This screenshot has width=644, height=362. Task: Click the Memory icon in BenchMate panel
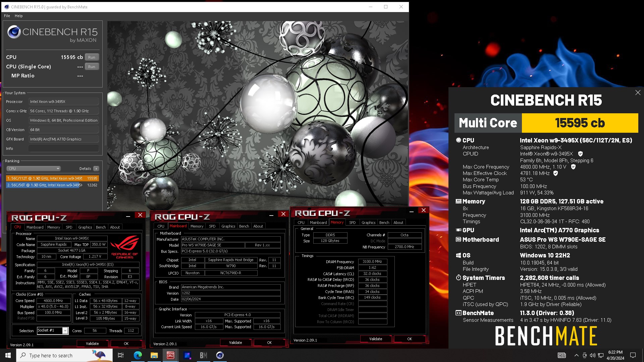pyautogui.click(x=458, y=201)
